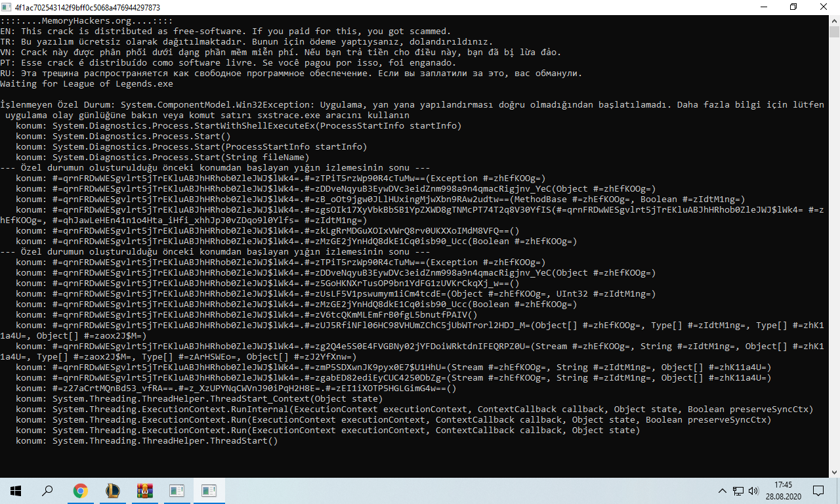The image size is (840, 504).
Task: Click the 'System.Threading.ThreadHelper.ThreadStart()' line
Action: coord(147,441)
